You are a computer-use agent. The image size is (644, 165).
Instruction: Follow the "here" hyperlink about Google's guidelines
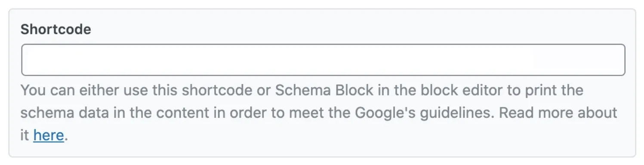click(x=49, y=135)
